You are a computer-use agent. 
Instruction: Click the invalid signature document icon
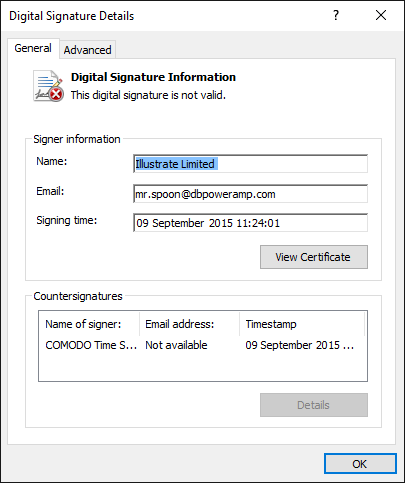[48, 86]
